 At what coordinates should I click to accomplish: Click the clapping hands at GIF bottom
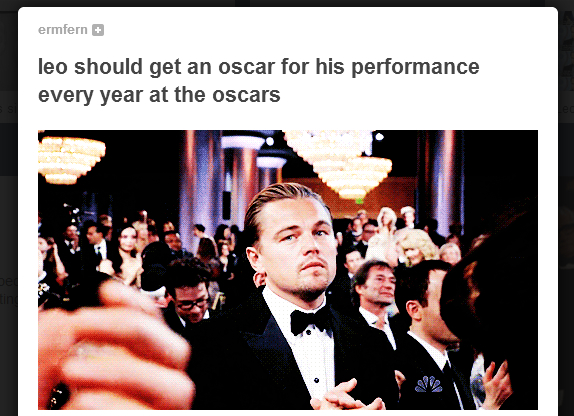click(346, 397)
